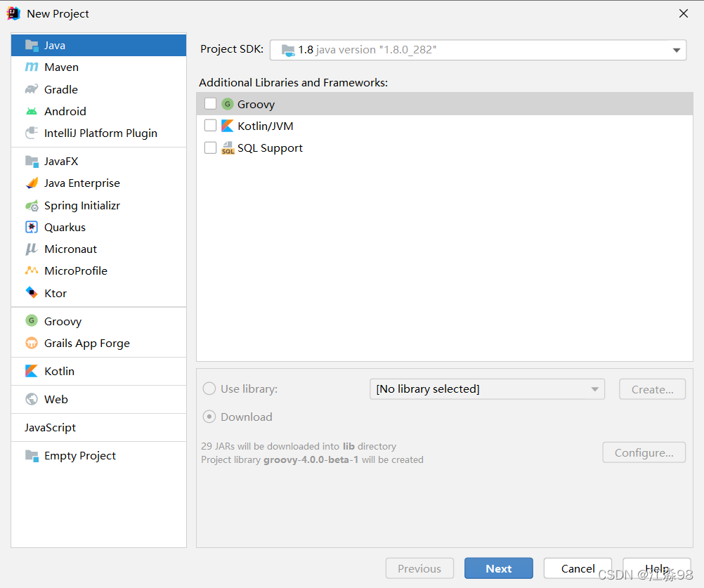Click the Cancel button
The image size is (704, 588).
pyautogui.click(x=578, y=569)
